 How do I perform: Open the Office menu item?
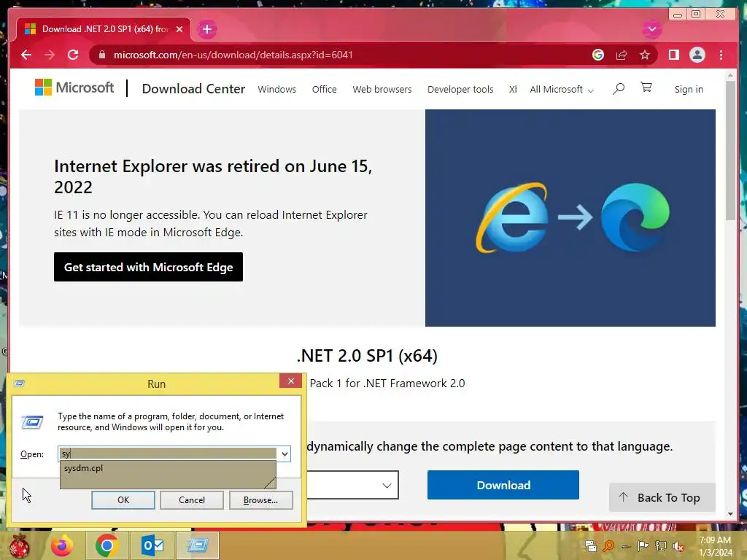(324, 89)
